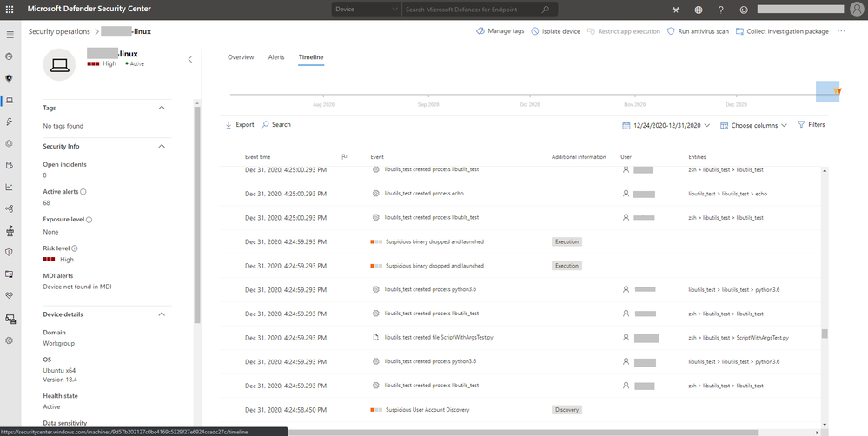Open the community people icon in header
The image size is (868, 436).
(x=675, y=10)
